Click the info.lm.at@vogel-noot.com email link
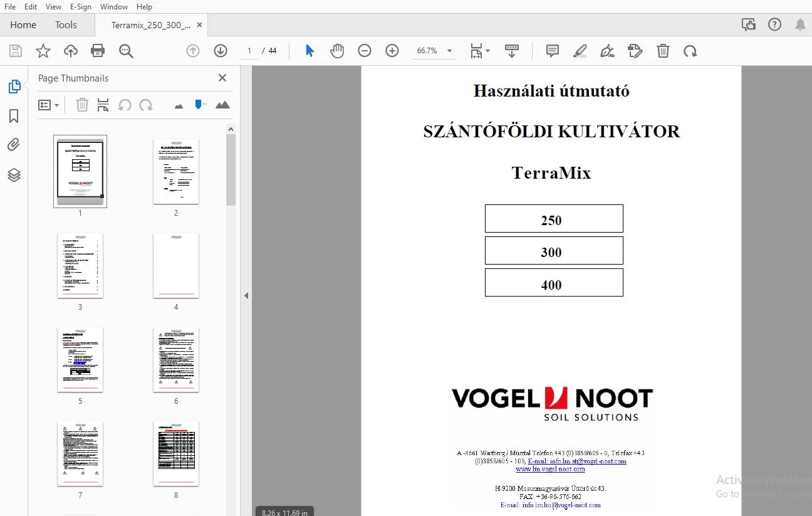 point(577,461)
